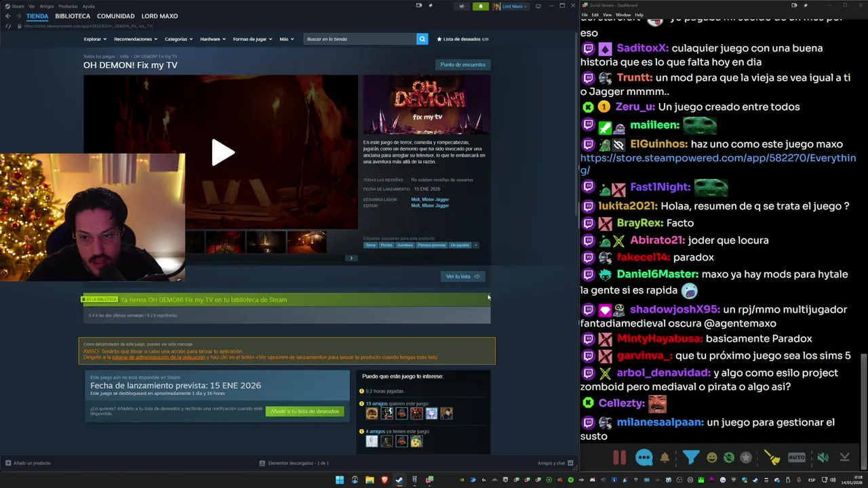Toggle the smiley emoji icon in Social Stream
The width and height of the screenshot is (868, 488).
coord(712,457)
